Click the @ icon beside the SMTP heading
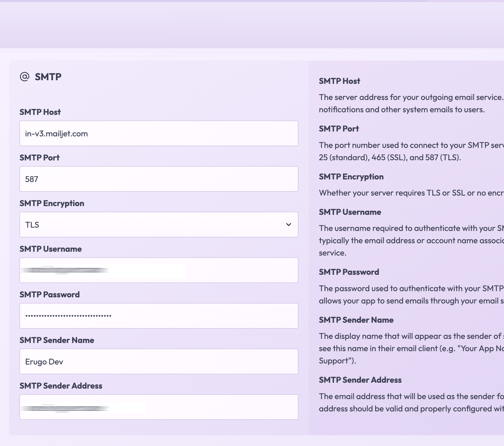This screenshot has width=504, height=446. point(25,76)
